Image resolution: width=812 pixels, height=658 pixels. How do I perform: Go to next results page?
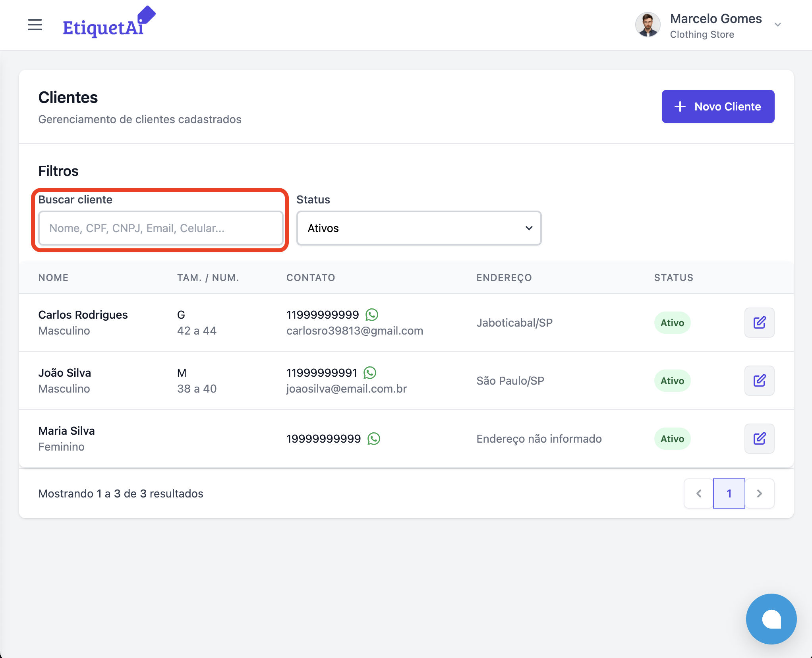coord(759,493)
